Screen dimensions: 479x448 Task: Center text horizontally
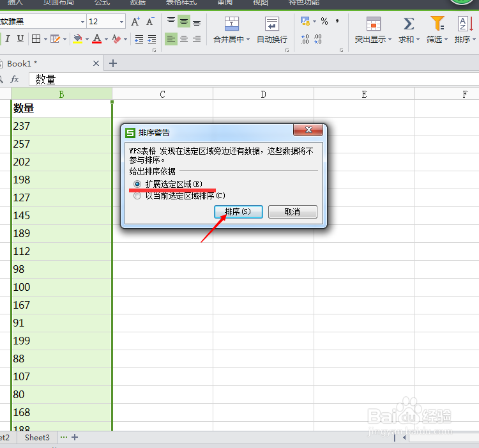point(184,39)
